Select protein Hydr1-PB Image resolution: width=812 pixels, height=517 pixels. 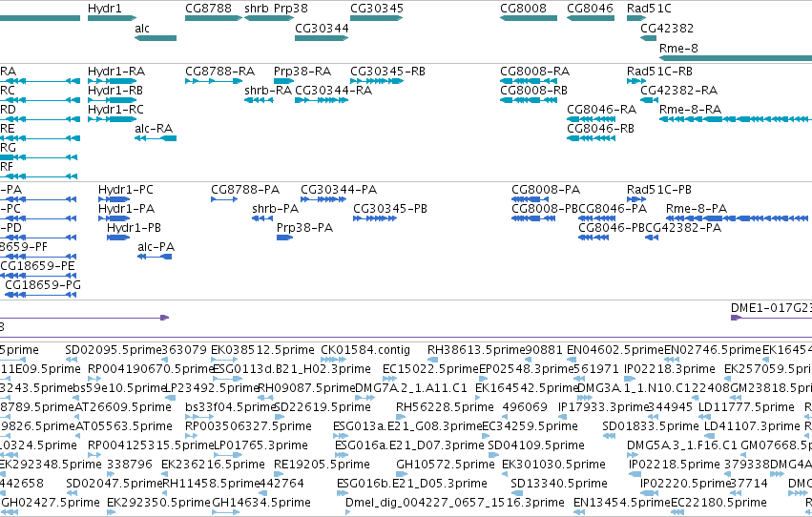(x=118, y=238)
